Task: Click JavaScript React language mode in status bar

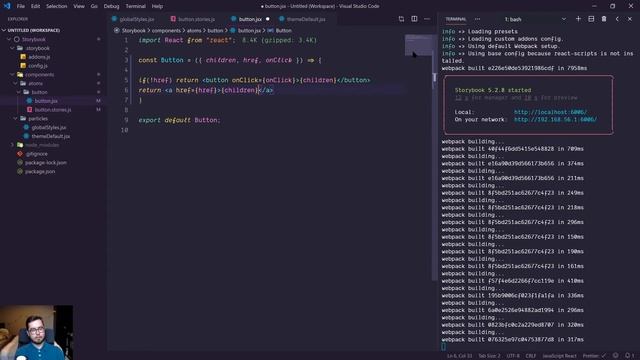Action: click(559, 356)
